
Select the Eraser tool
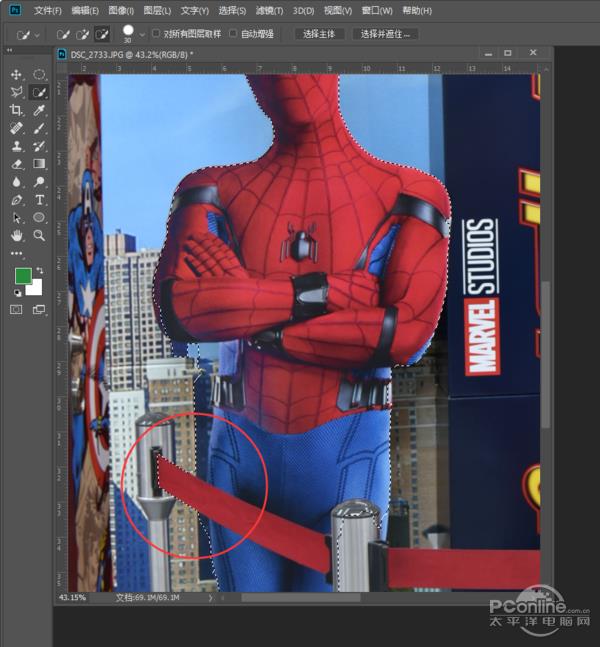click(x=16, y=164)
